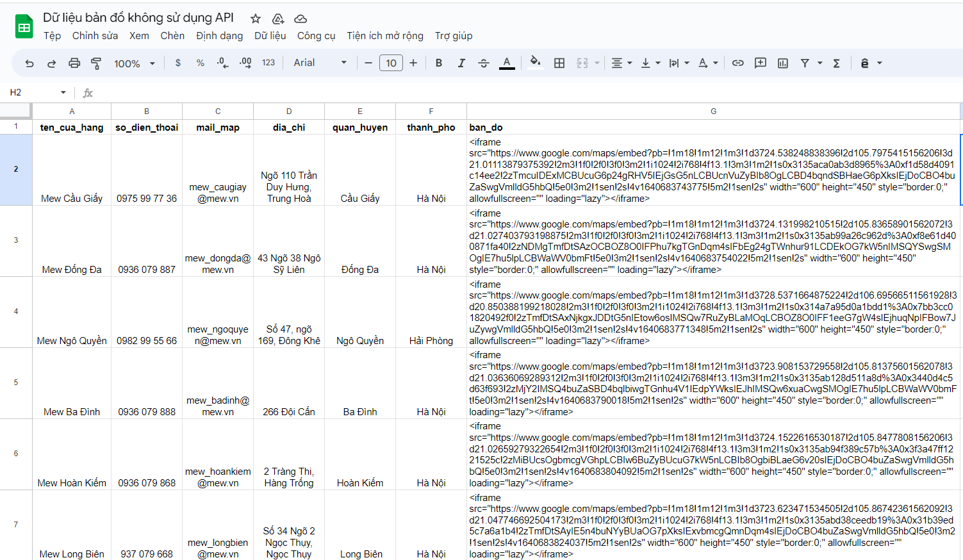Open the zoom level dropdown
The width and height of the screenshot is (963, 560).
click(135, 63)
